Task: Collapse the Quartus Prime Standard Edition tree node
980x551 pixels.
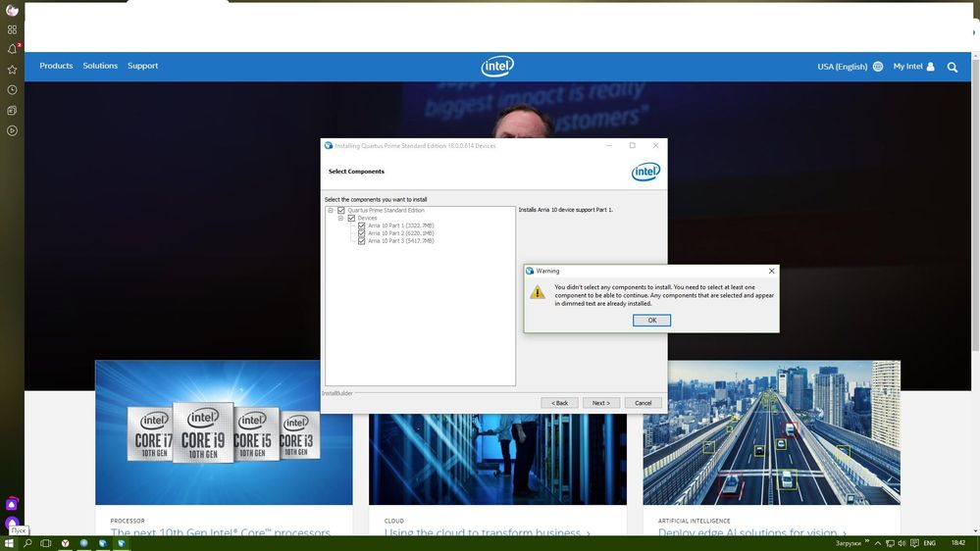Action: (x=331, y=211)
